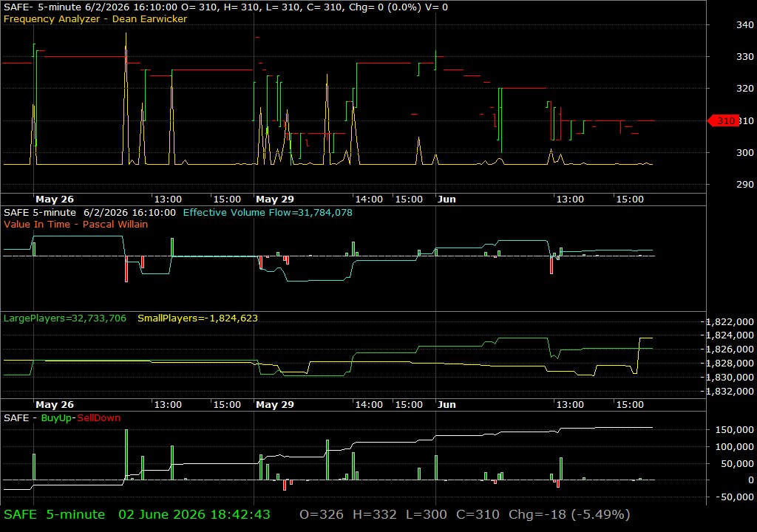Click the 'LargePlayers=32,733,706' legend entry
757x532 pixels.
[x=65, y=318]
